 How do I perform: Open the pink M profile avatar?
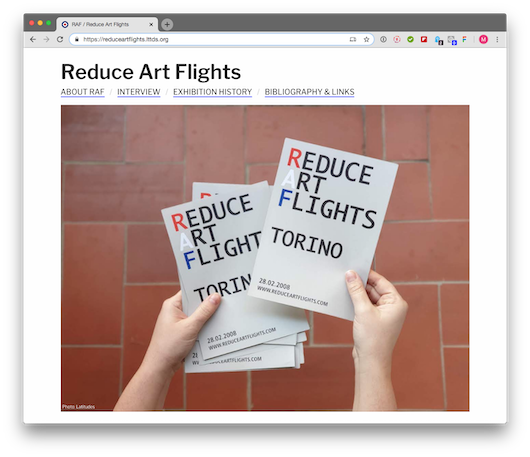click(x=483, y=40)
